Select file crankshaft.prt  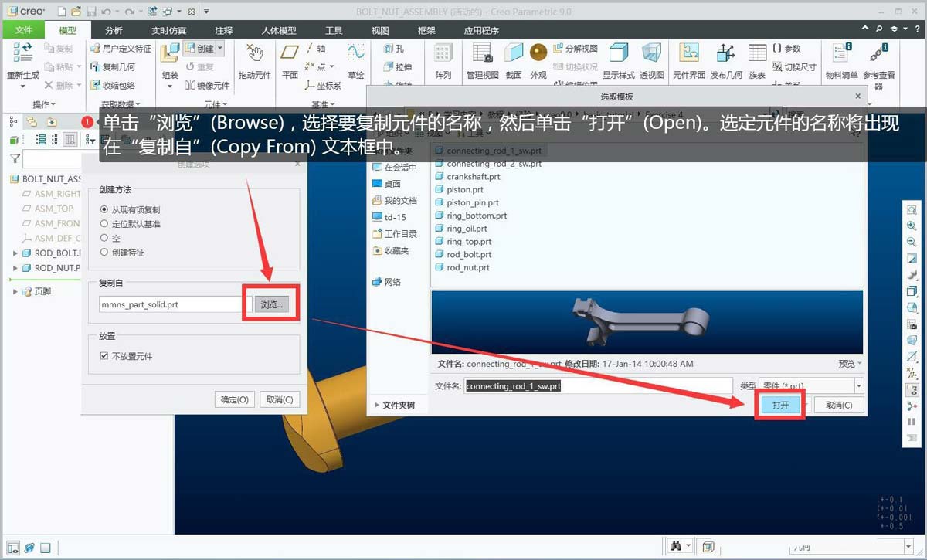(x=467, y=176)
